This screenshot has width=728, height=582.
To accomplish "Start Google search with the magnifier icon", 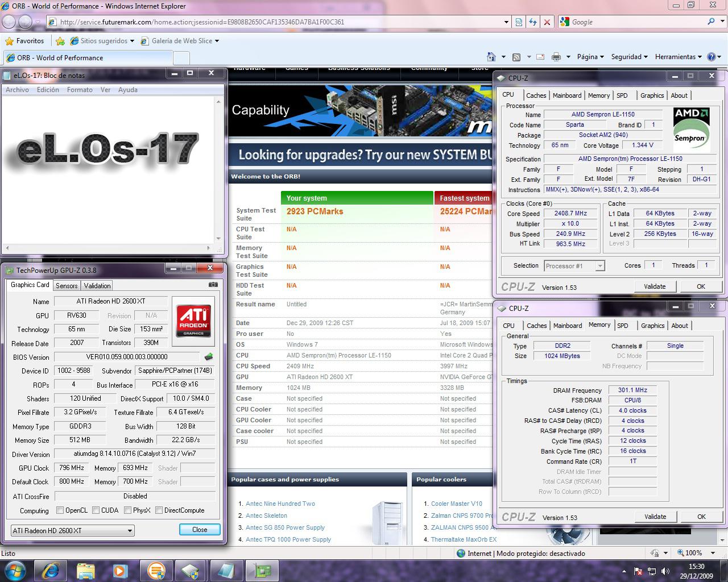I will click(711, 22).
